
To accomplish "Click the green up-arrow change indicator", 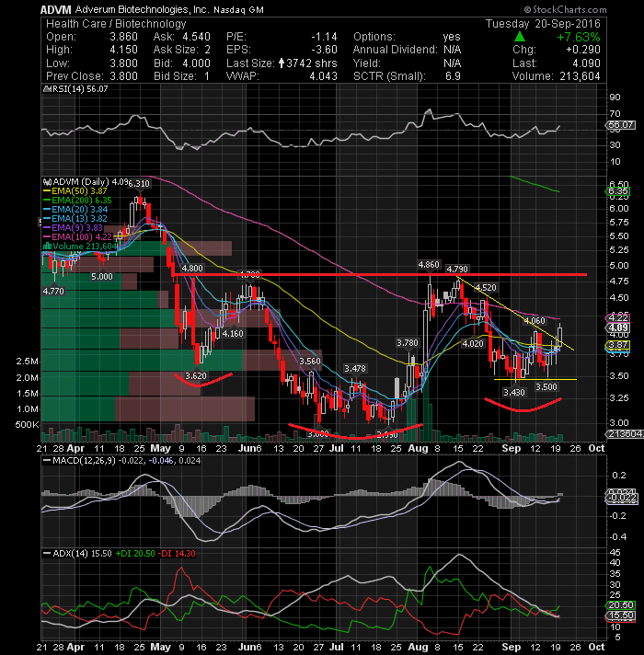I will tap(519, 37).
